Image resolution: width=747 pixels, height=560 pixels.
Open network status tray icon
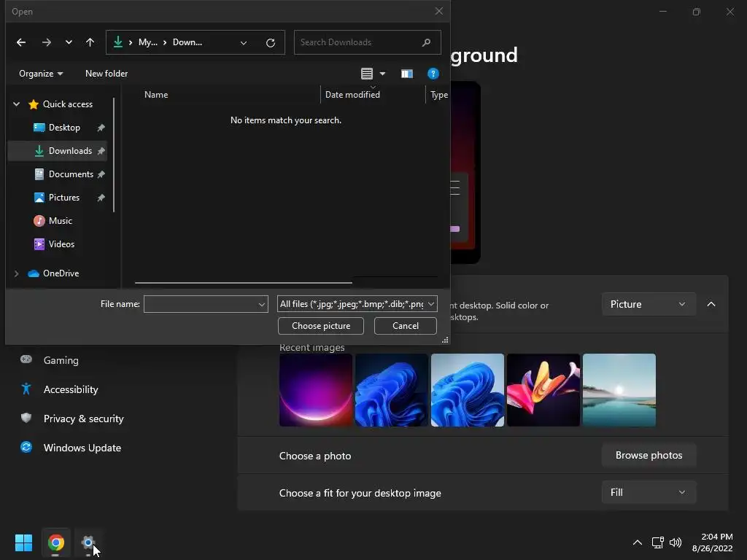[658, 542]
